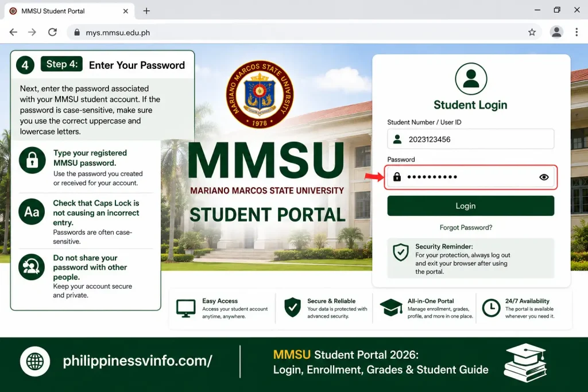Click the 'Student Login' heading
Screen dimensions: 588x392
470,105
